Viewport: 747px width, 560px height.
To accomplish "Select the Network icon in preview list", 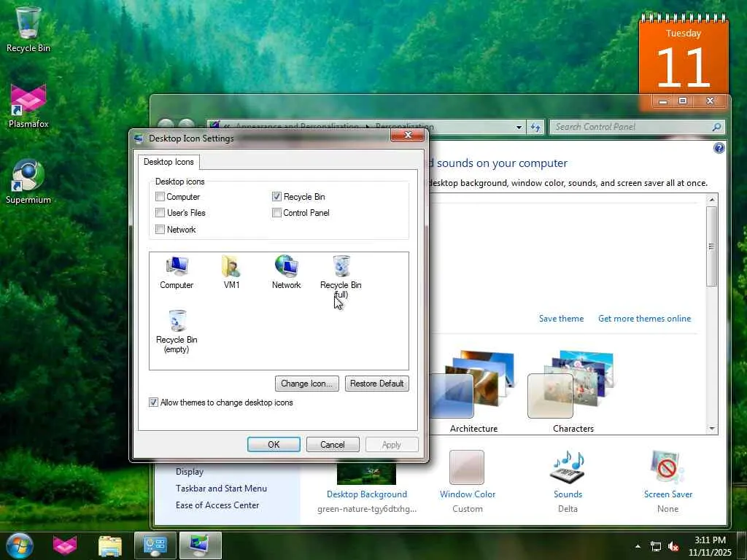I will point(286,273).
